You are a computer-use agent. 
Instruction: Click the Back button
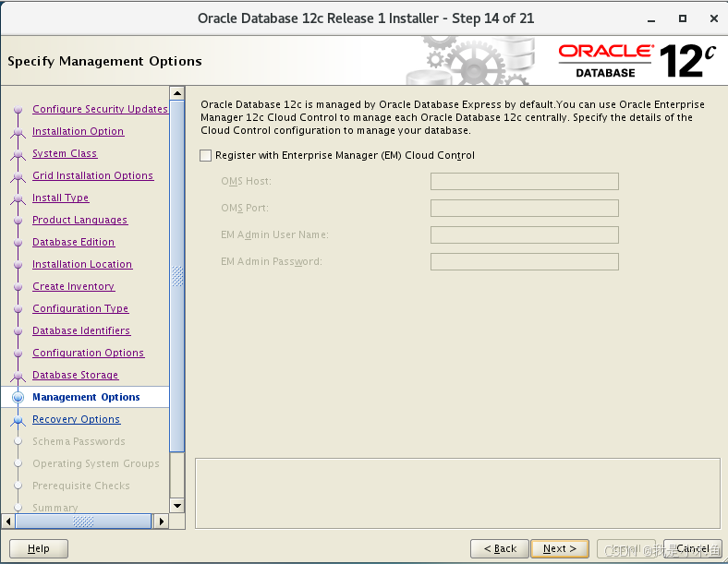pyautogui.click(x=500, y=548)
